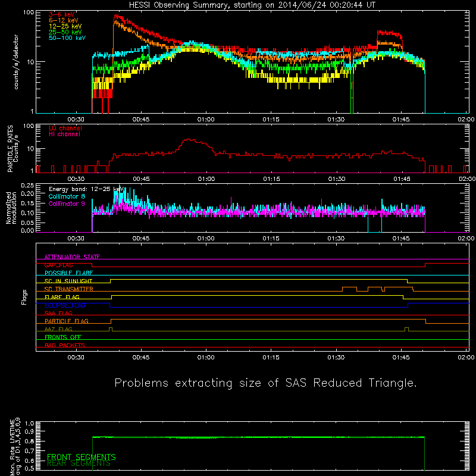The width and height of the screenshot is (476, 476).
Task: Click the 'PARTICLE_FLAG' label
Action: (67, 321)
